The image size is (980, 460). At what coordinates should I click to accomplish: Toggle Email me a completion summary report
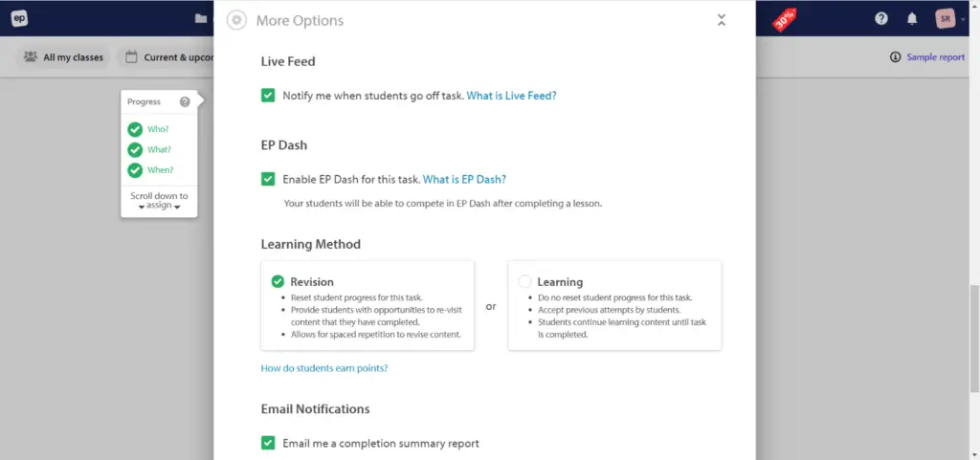[x=268, y=443]
